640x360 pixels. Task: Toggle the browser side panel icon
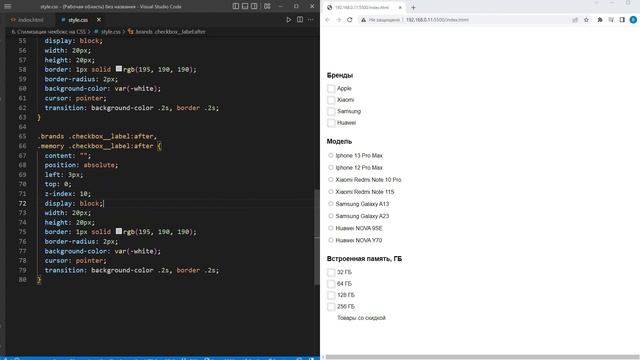click(622, 20)
